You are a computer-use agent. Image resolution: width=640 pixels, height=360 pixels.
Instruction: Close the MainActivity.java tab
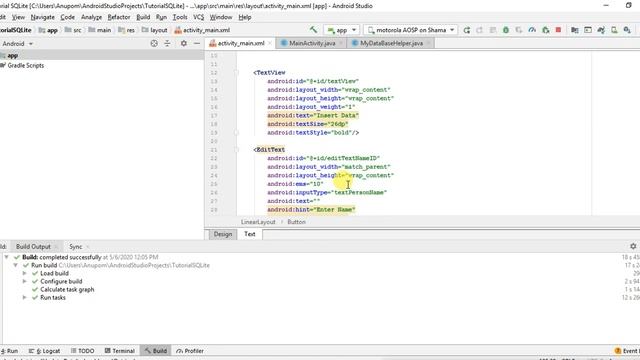[341, 43]
